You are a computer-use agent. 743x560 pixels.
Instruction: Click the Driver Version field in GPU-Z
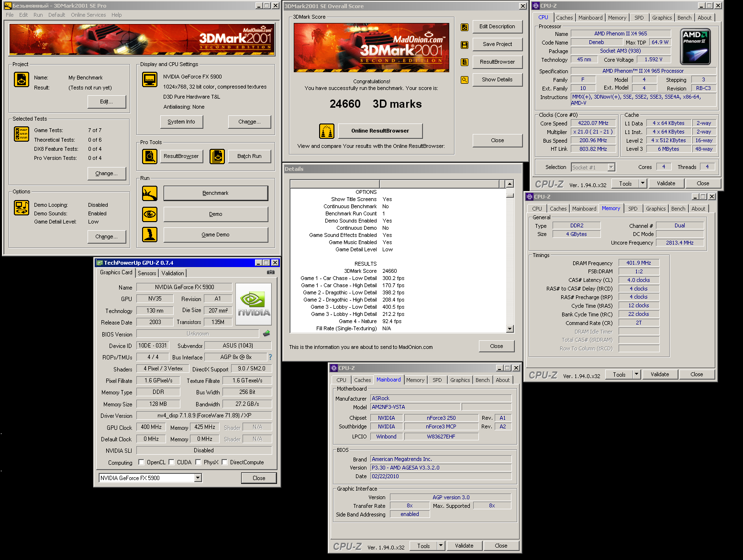point(204,415)
